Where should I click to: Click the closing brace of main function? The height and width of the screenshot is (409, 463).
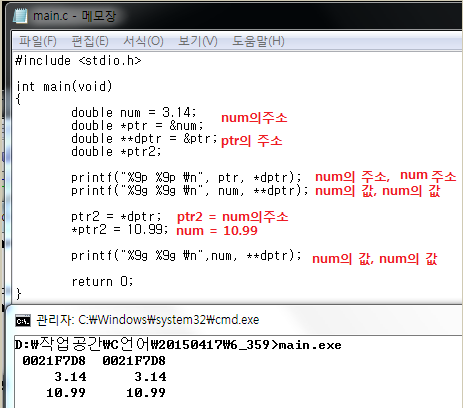19,294
